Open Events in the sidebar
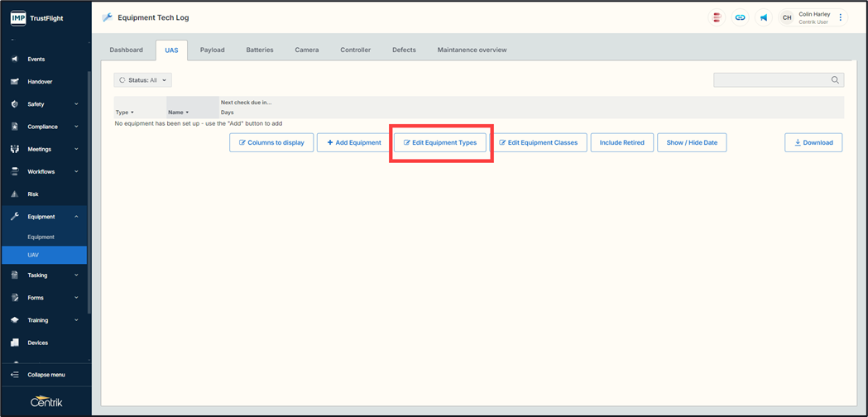868x417 pixels. pyautogui.click(x=36, y=60)
